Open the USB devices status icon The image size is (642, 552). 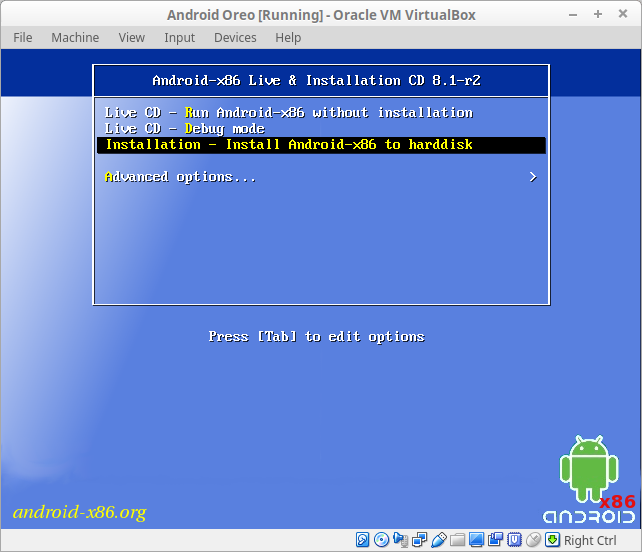click(438, 540)
